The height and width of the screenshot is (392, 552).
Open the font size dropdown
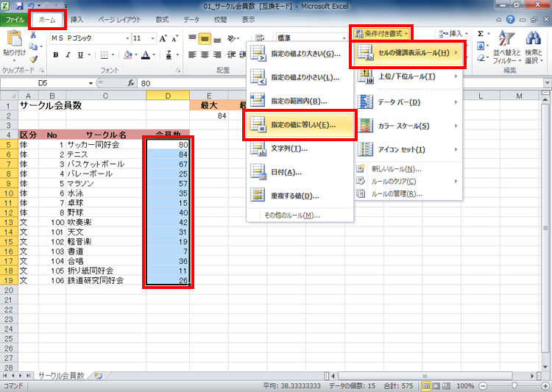pos(153,38)
